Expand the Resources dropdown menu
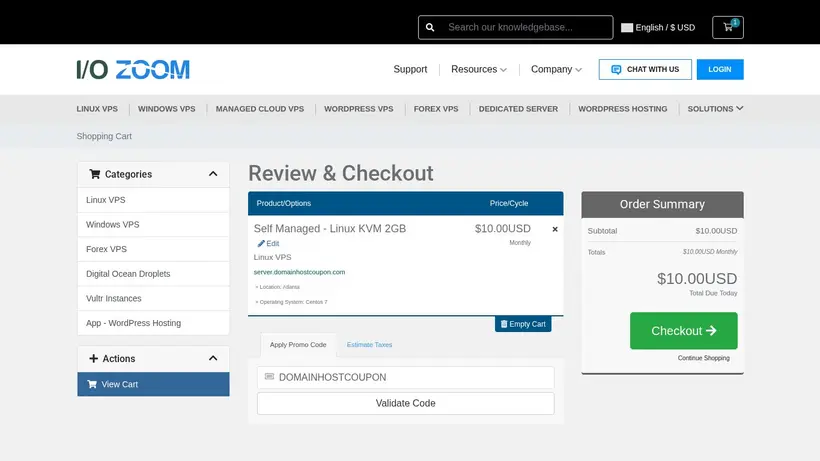Image resolution: width=820 pixels, height=461 pixels. (x=479, y=69)
